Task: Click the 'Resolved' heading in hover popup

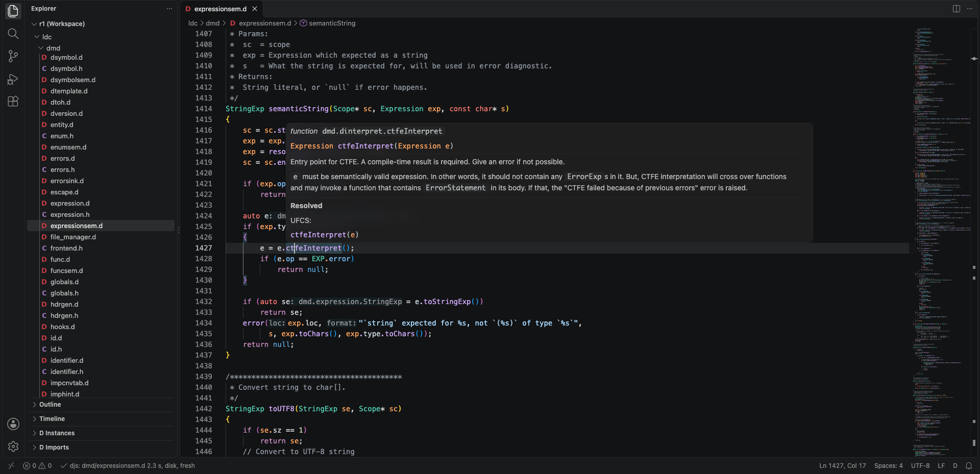Action: (306, 206)
